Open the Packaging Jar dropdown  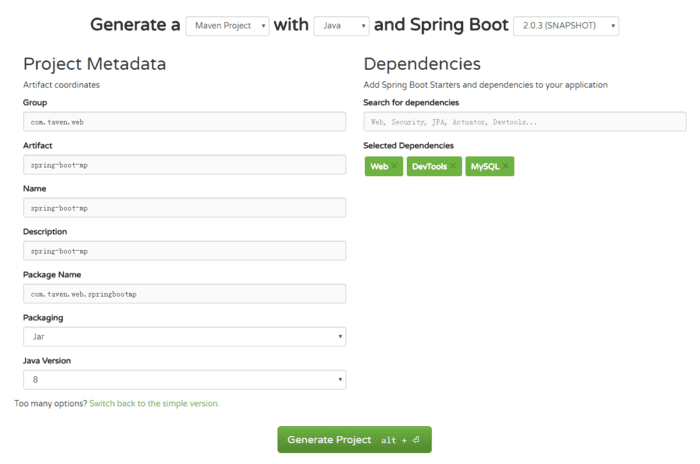pos(184,337)
